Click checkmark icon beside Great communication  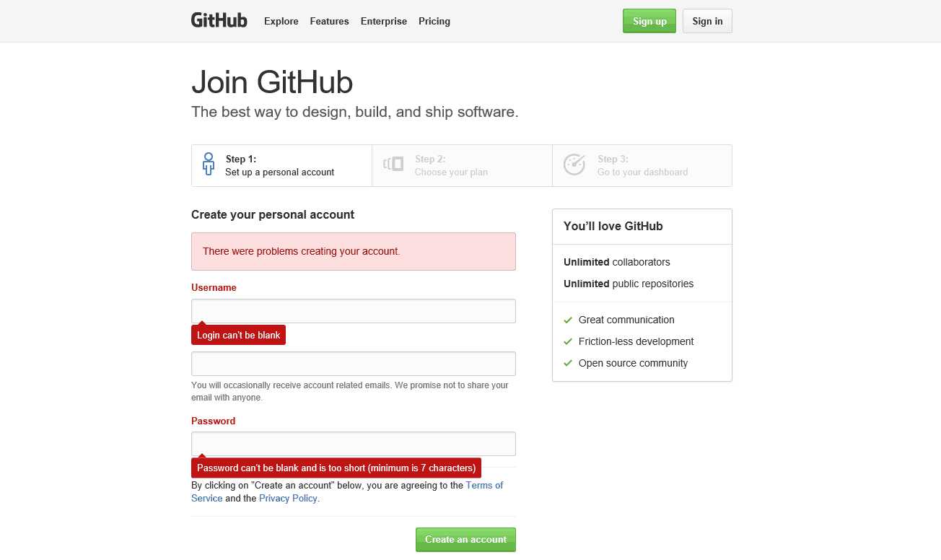(x=568, y=320)
